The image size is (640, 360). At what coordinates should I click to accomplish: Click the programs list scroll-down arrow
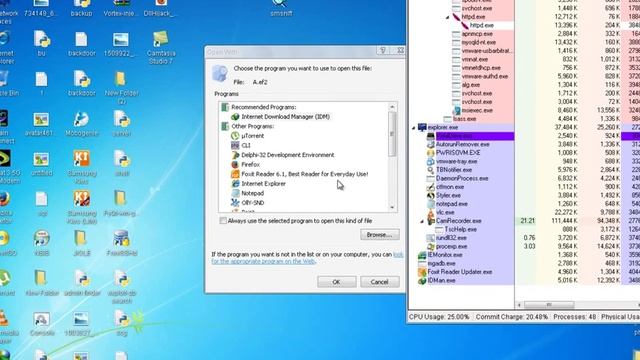tap(392, 207)
